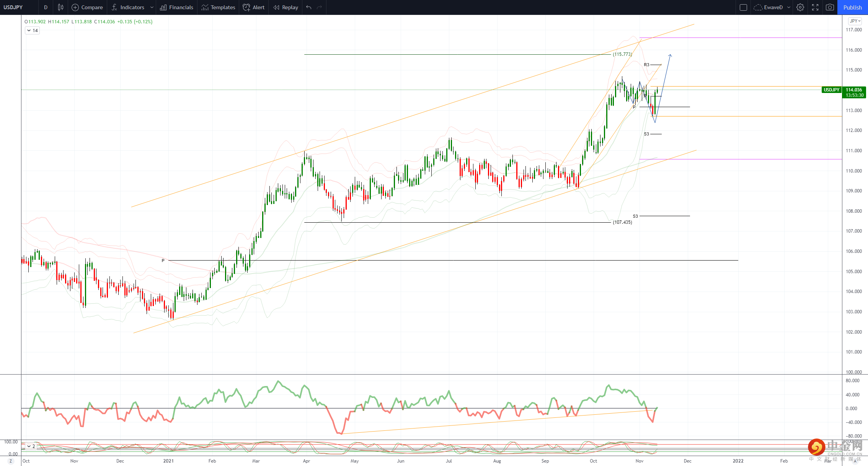
Task: Toggle the layout square selector
Action: (x=743, y=7)
